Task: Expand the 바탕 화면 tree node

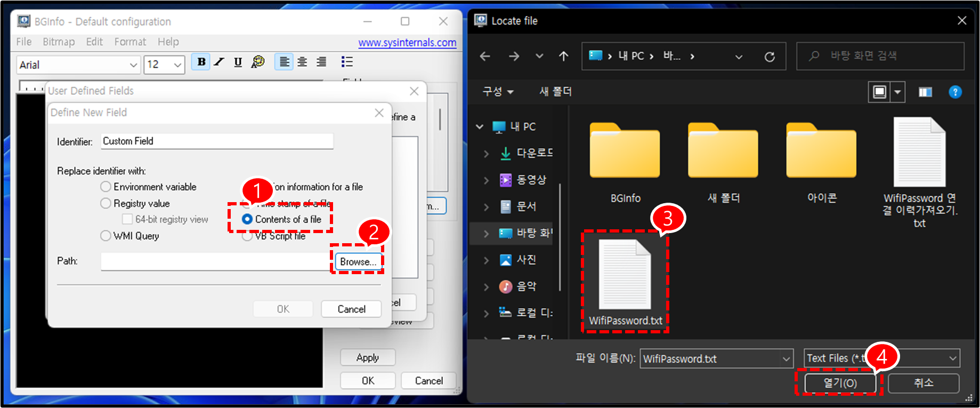Action: pyautogui.click(x=485, y=234)
